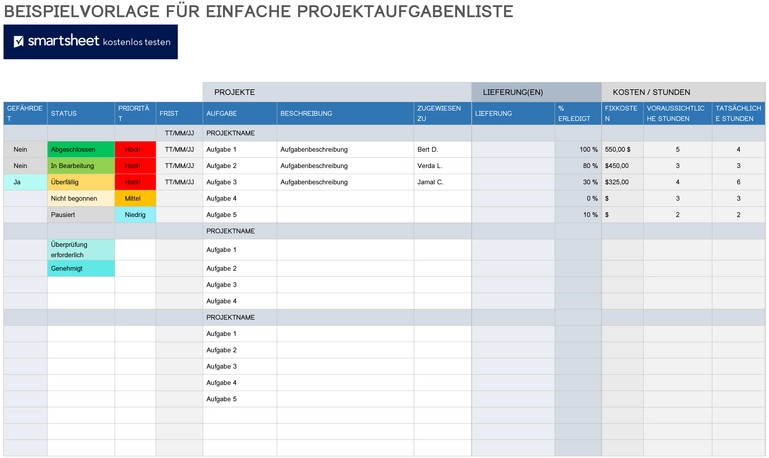Click actual hours value 6 for Aufgabe 3
The width and height of the screenshot is (769, 458).
(x=739, y=182)
